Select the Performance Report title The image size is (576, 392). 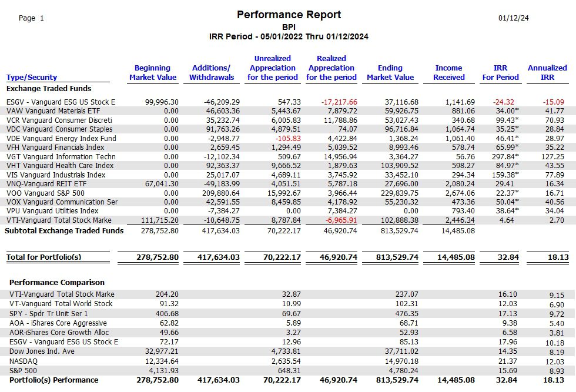pos(289,15)
